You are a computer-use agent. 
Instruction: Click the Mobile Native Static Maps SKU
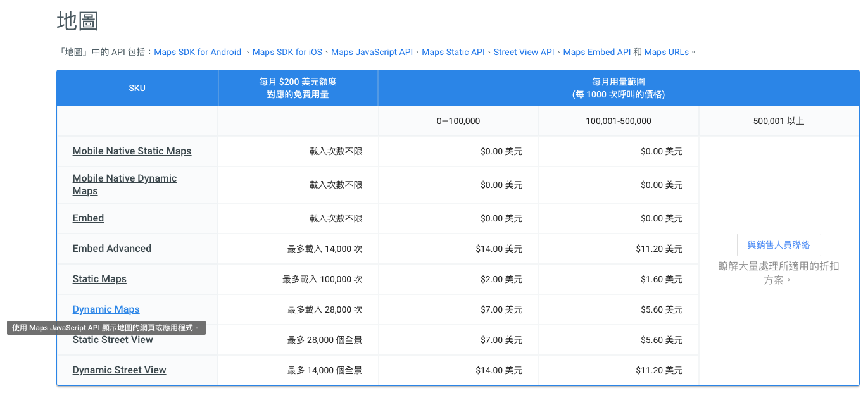tap(132, 151)
